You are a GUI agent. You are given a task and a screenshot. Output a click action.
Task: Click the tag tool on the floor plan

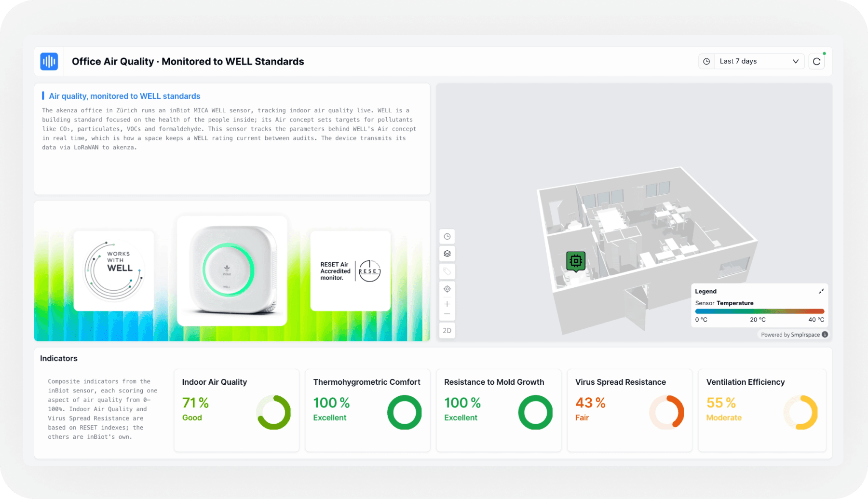[x=447, y=271]
